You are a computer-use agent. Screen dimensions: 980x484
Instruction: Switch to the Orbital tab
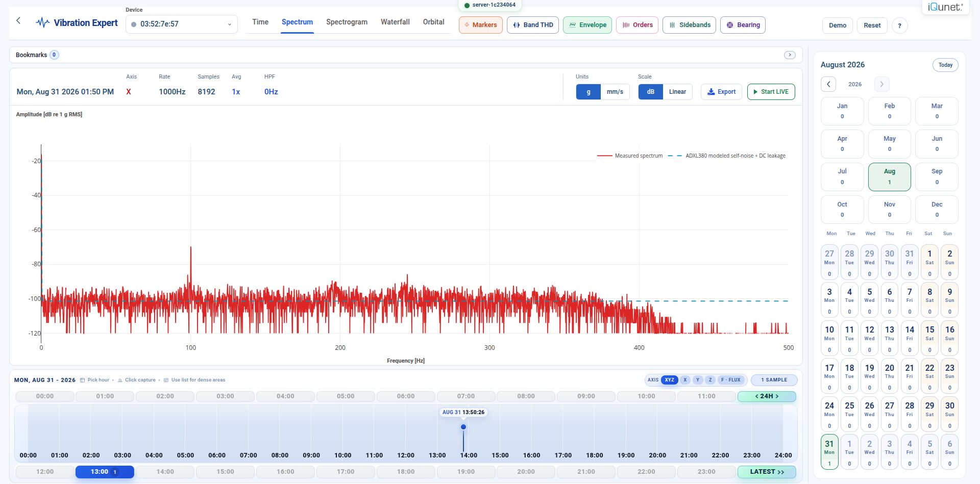click(x=433, y=22)
